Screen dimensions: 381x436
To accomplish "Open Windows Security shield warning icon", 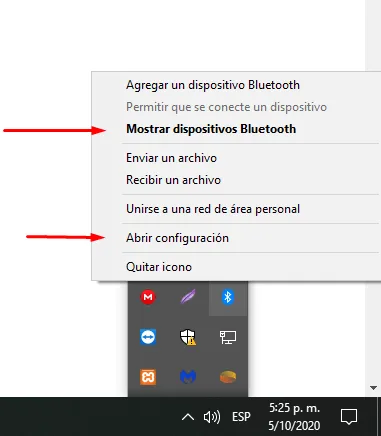I will pyautogui.click(x=188, y=337).
